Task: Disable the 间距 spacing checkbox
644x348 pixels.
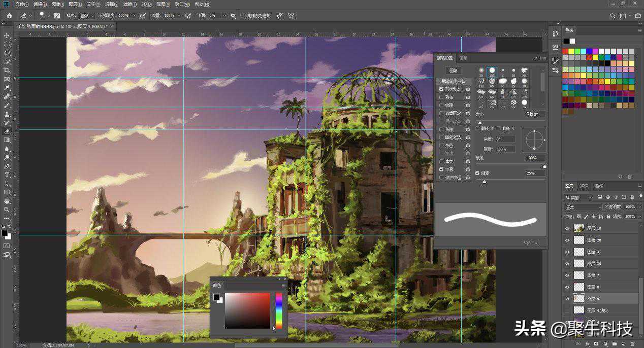Action: coord(477,173)
